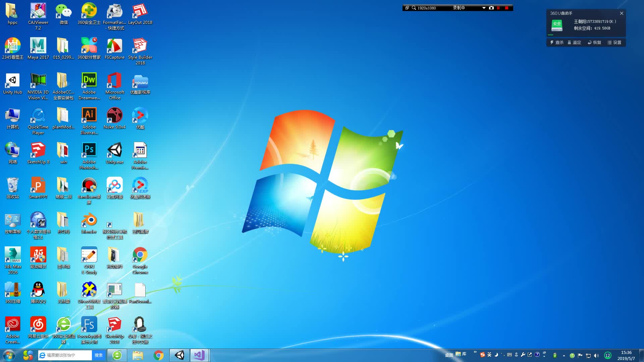Select the Focusky desktop icon
The width and height of the screenshot is (644, 362).
click(x=89, y=330)
